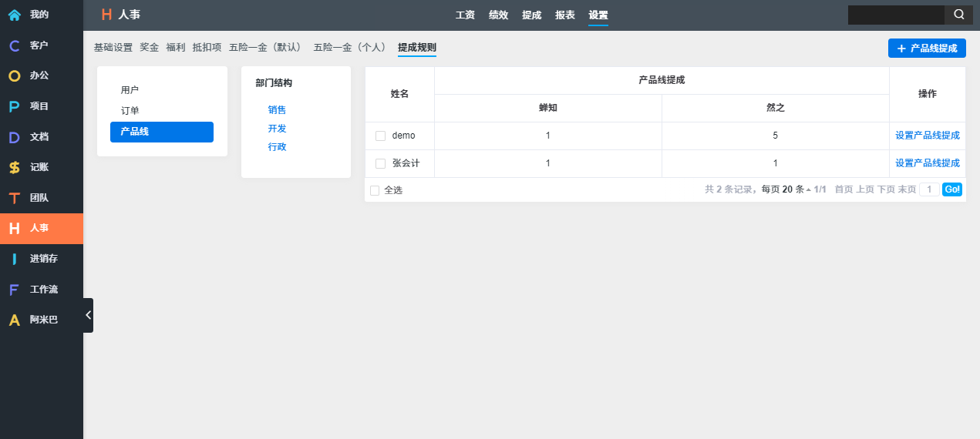
Task: Open 办公 module via O icon
Action: coord(15,76)
